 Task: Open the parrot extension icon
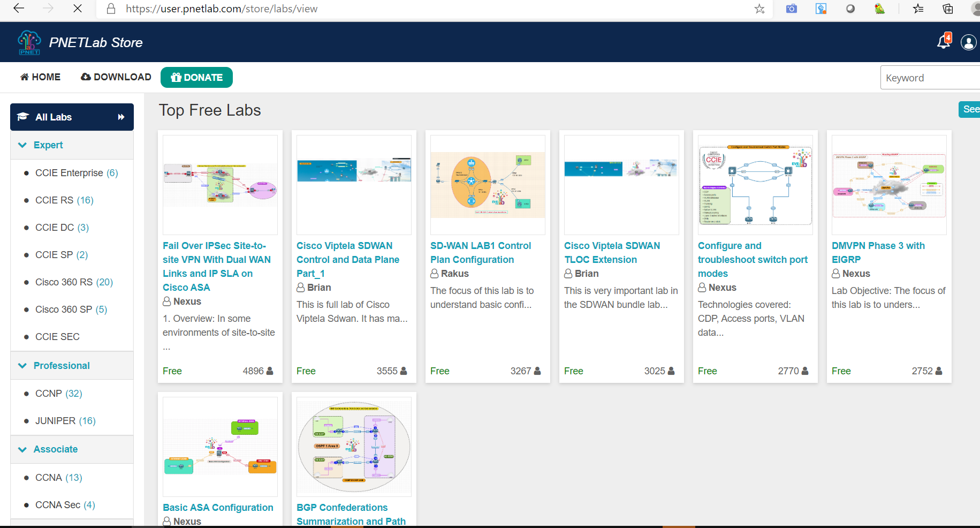(879, 9)
